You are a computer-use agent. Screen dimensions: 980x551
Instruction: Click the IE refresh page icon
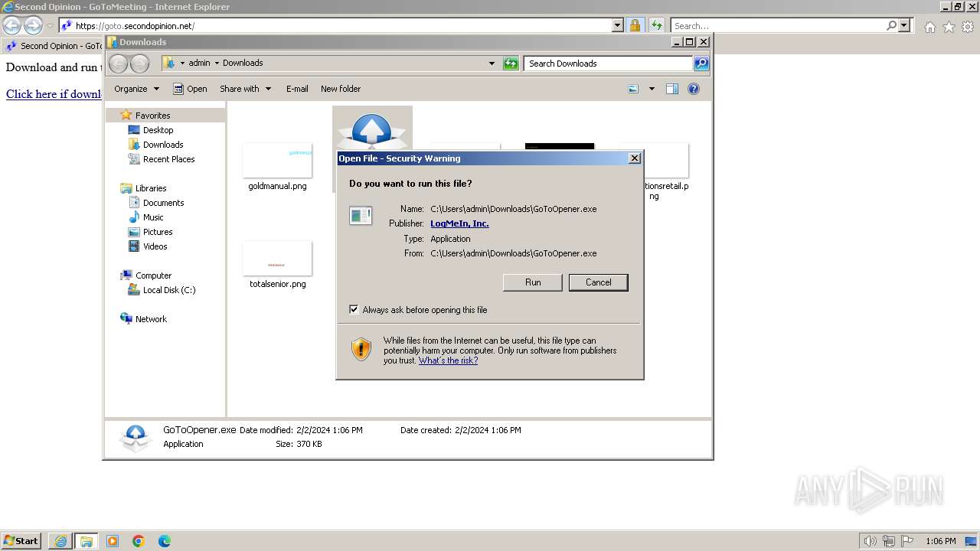coord(657,25)
